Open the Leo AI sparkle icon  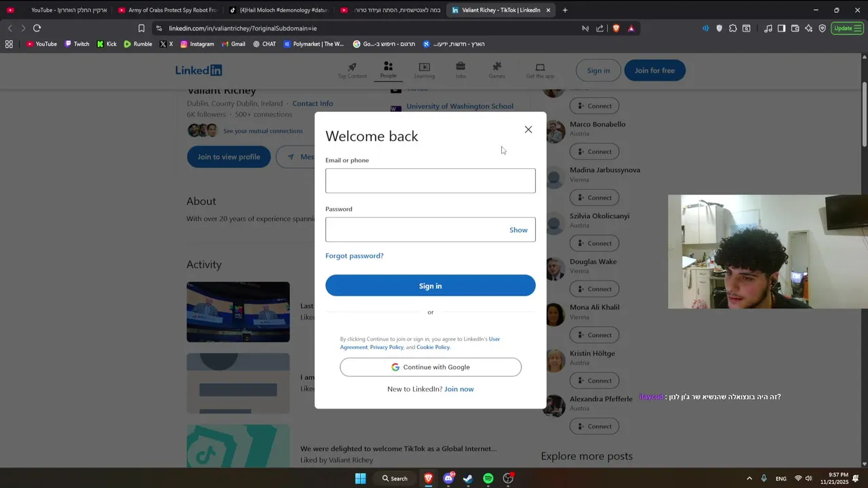808,28
